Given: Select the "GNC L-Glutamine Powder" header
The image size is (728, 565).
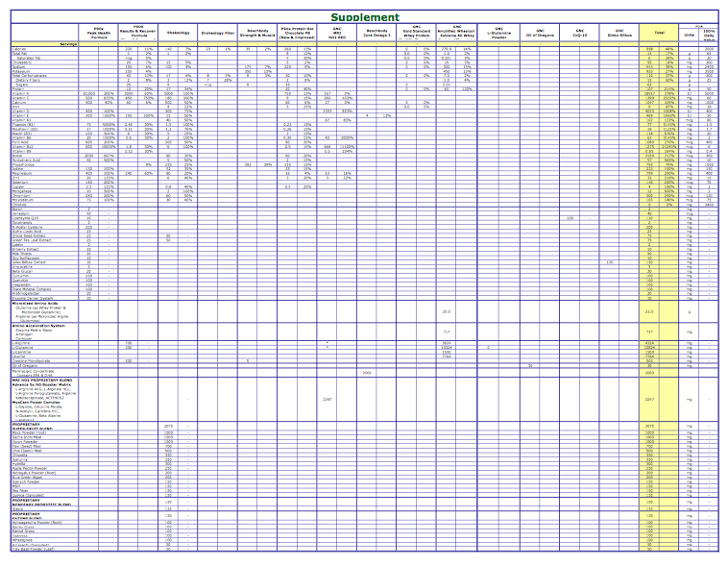Looking at the screenshot, I should click(498, 33).
